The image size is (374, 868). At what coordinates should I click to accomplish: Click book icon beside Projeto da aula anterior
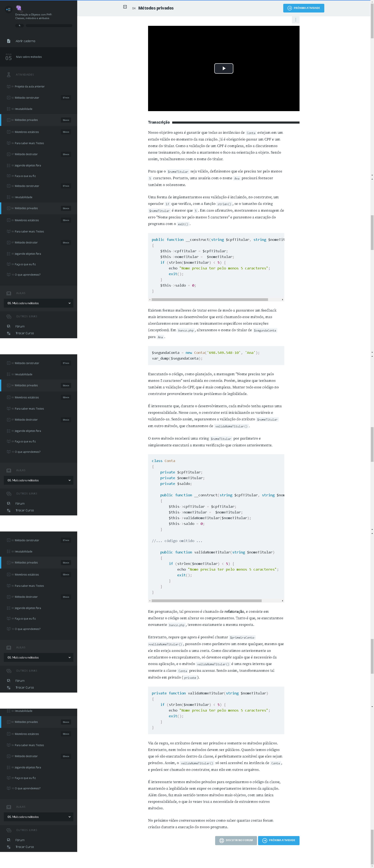tap(8, 87)
